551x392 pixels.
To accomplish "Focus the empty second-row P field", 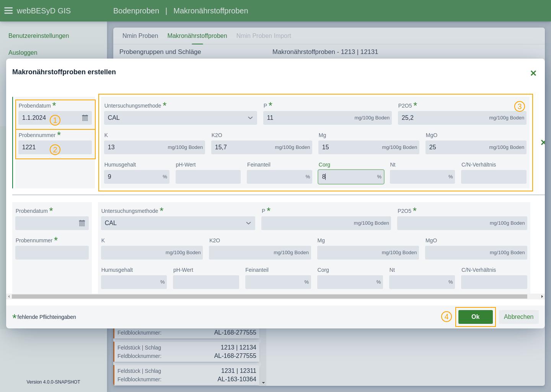I will pos(326,223).
